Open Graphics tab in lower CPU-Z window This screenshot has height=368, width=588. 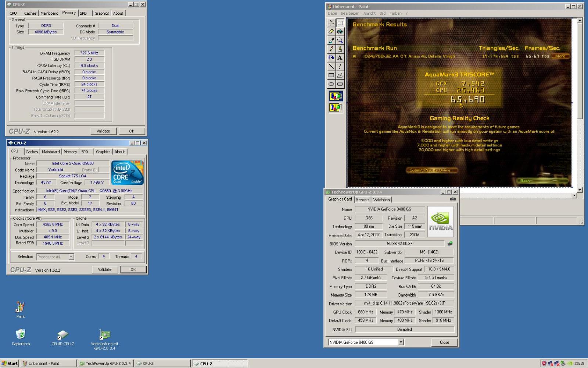(103, 152)
